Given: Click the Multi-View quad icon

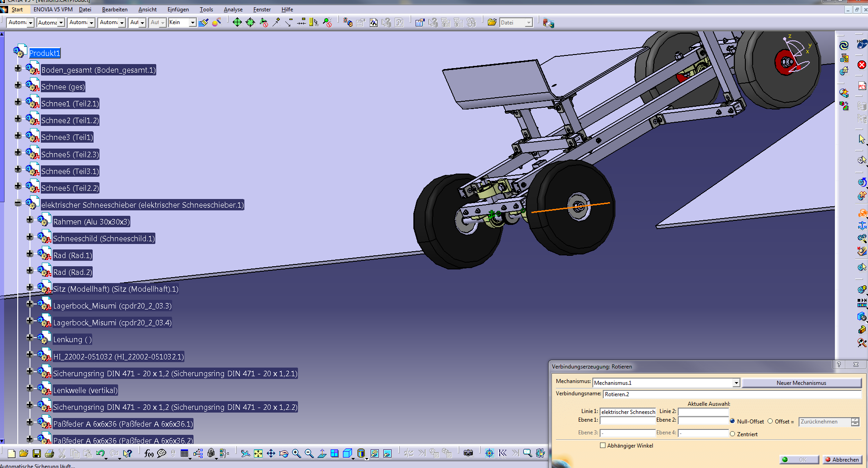Looking at the screenshot, I should click(x=335, y=453).
